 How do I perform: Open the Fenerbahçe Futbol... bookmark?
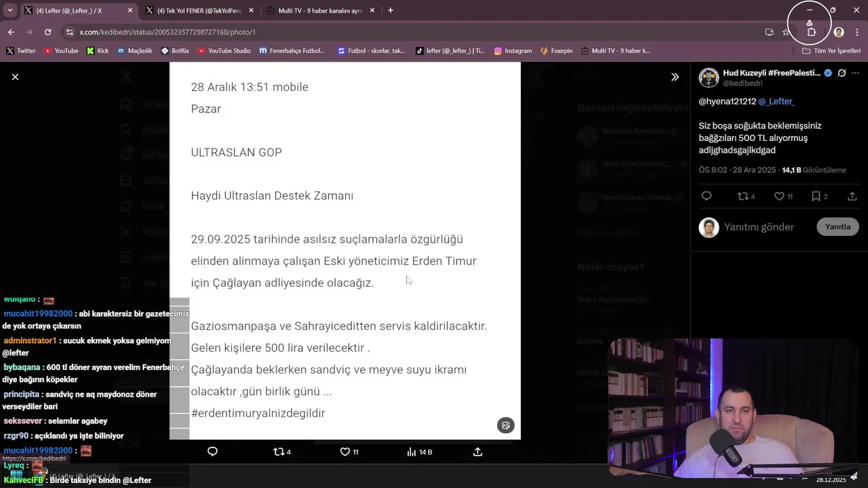point(292,51)
